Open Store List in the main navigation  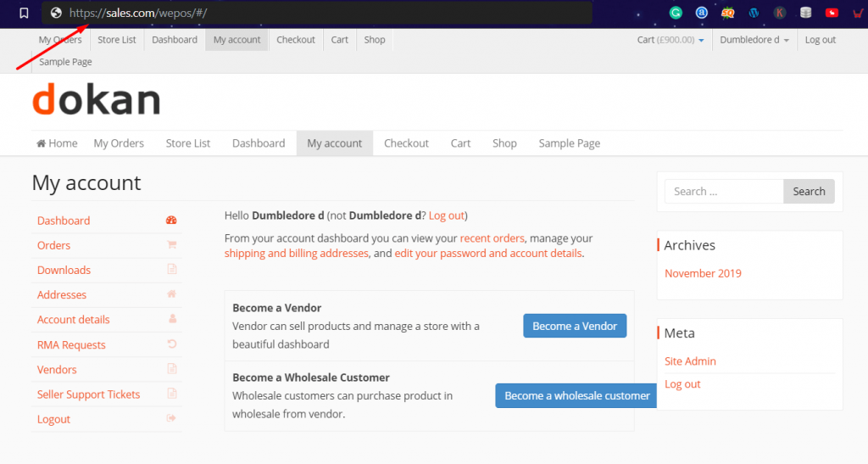(187, 143)
